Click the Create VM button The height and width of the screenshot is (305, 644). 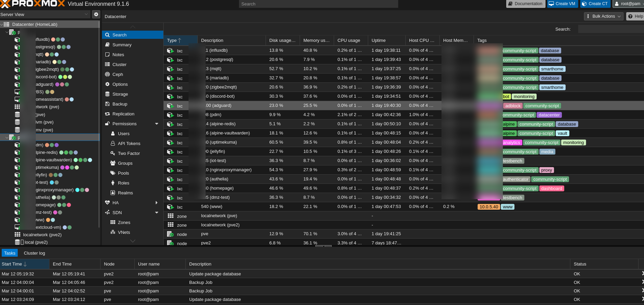point(563,4)
